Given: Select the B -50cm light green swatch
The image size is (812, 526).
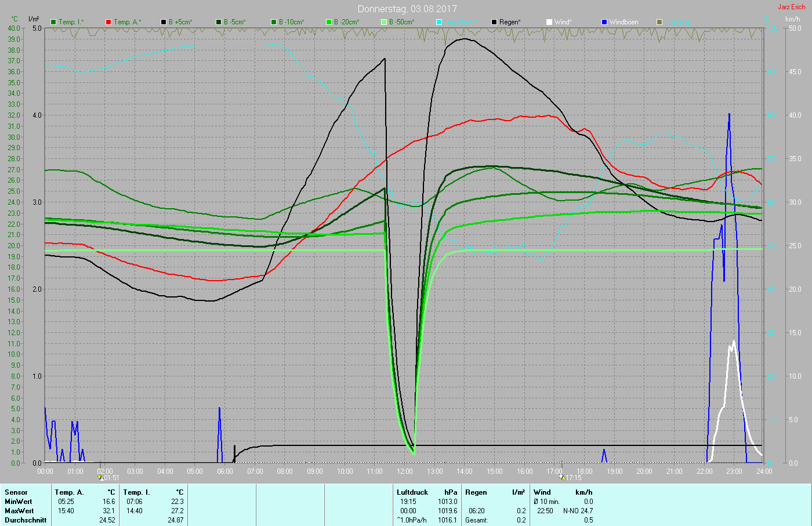Looking at the screenshot, I should coord(384,22).
